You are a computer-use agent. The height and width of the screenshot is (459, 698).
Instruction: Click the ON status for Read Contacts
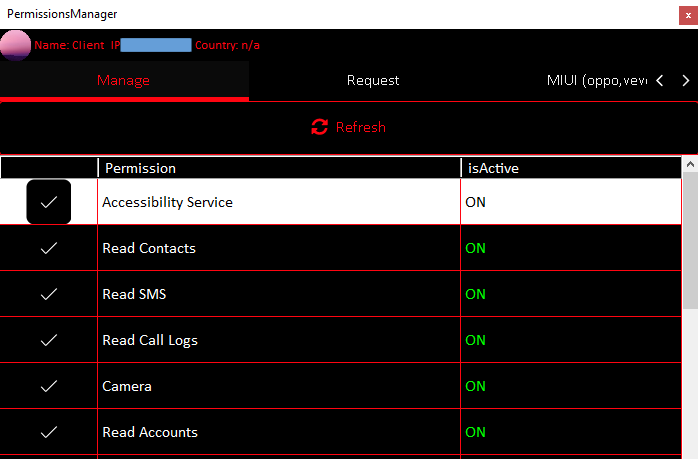475,248
